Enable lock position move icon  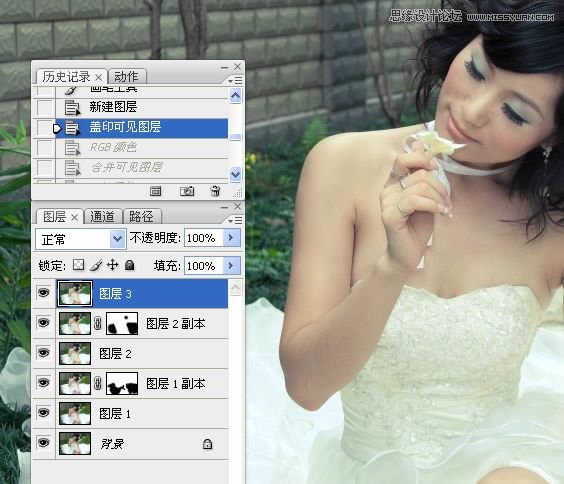[113, 265]
